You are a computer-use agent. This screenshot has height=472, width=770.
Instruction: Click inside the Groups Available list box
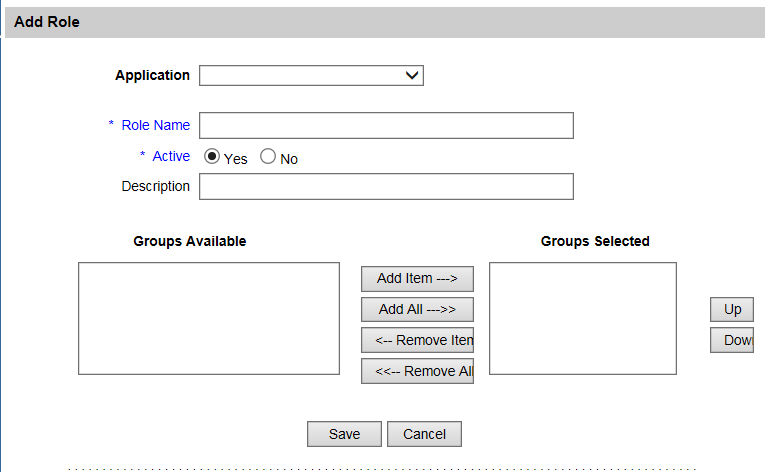point(209,318)
